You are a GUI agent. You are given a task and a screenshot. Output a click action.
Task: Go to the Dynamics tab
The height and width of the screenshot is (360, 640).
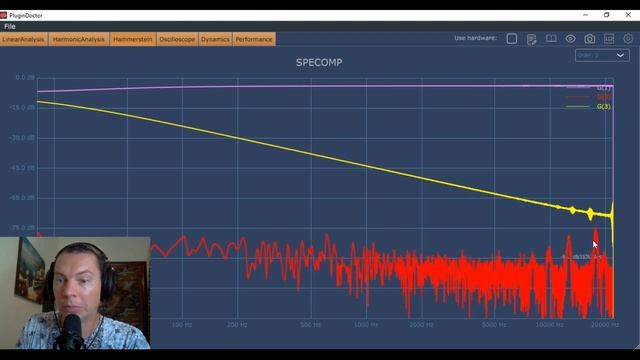(x=215, y=39)
